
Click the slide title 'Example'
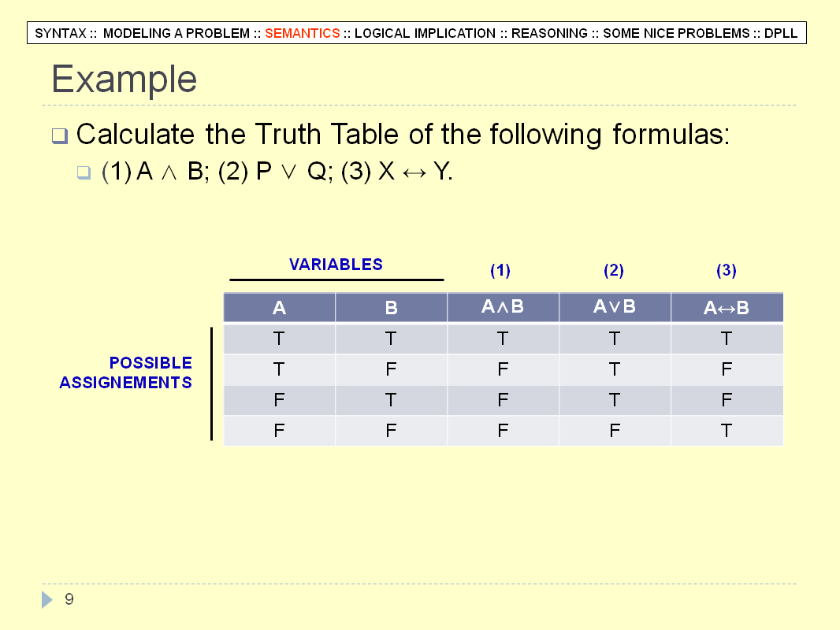(125, 80)
